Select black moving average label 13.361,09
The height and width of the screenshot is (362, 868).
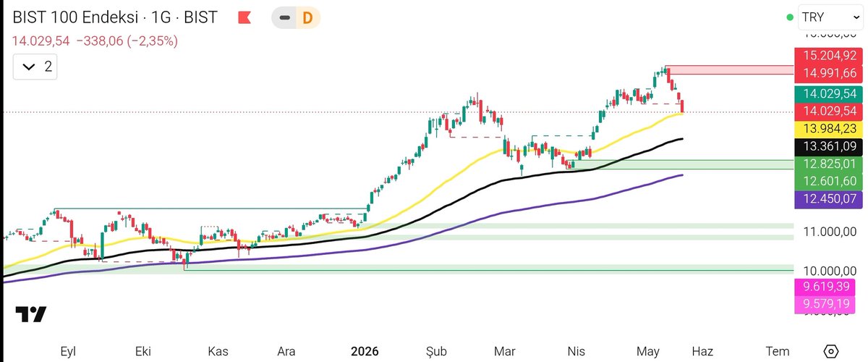[x=829, y=146]
